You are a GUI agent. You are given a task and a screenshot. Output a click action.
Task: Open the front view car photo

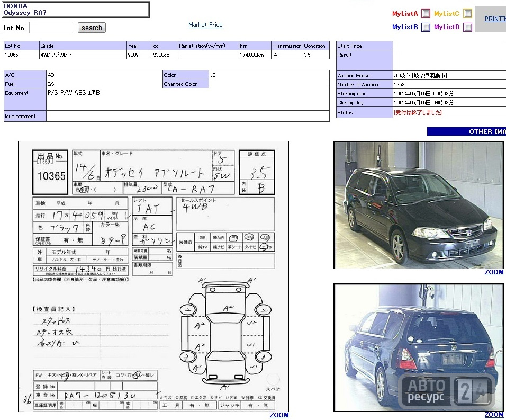tap(419, 205)
